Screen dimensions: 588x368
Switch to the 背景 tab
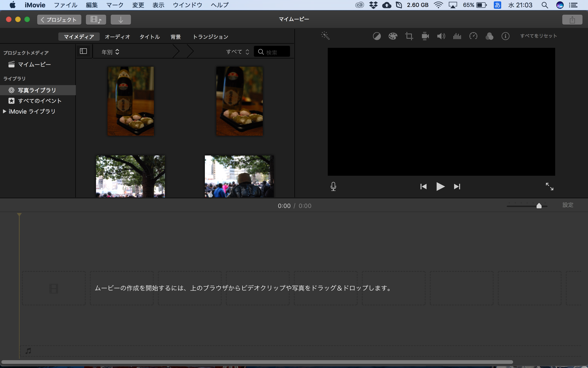pyautogui.click(x=176, y=37)
